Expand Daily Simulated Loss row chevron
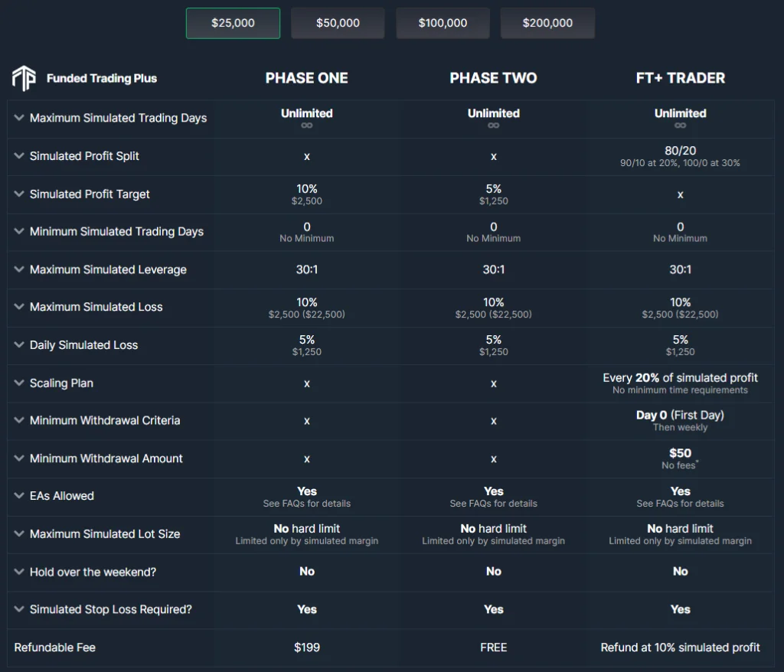Viewport: 784px width, 672px height. tap(19, 344)
